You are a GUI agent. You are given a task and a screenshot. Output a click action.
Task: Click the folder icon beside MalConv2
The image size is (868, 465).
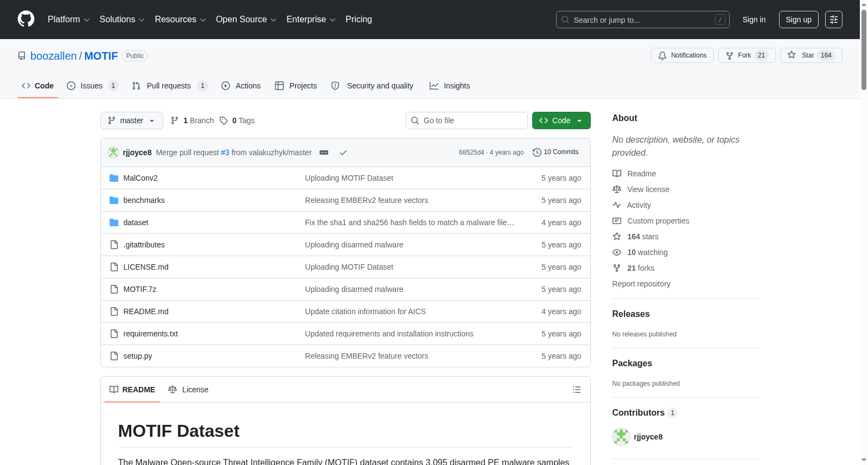tap(114, 178)
